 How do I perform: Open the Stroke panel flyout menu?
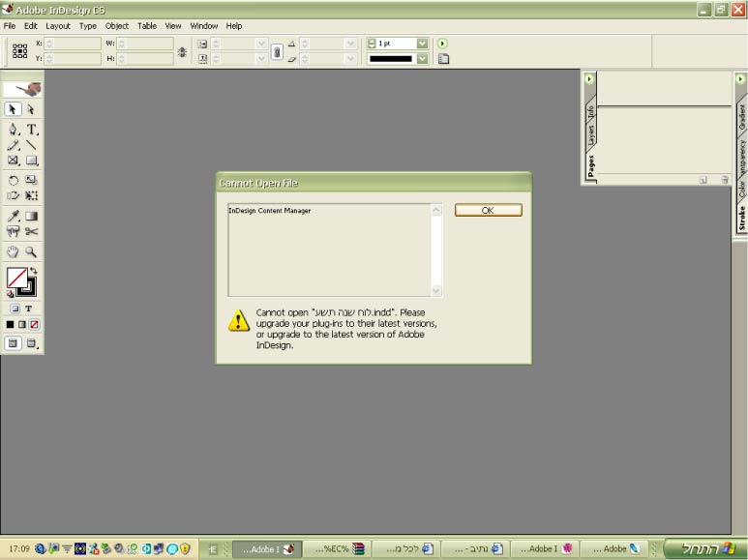pyautogui.click(x=740, y=78)
